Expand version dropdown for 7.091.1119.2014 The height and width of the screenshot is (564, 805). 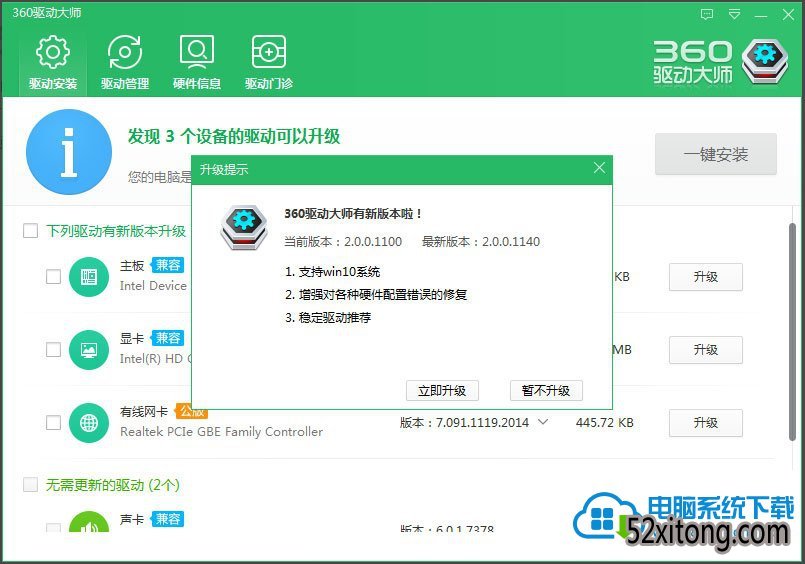(543, 422)
